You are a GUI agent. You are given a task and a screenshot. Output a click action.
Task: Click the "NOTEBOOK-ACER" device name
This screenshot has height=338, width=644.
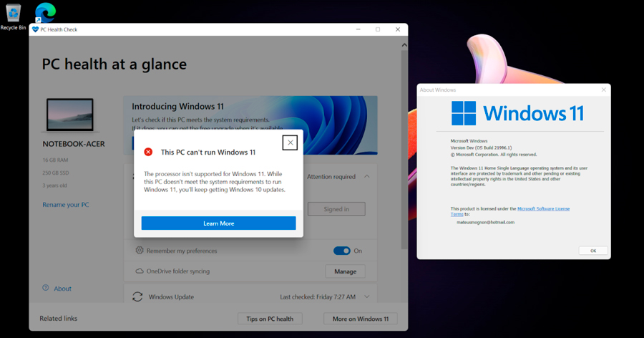(74, 145)
